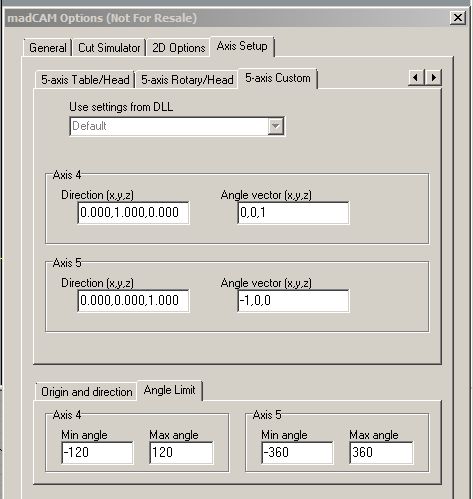Select the Axis Setup tab
This screenshot has height=499, width=473.
click(x=242, y=46)
